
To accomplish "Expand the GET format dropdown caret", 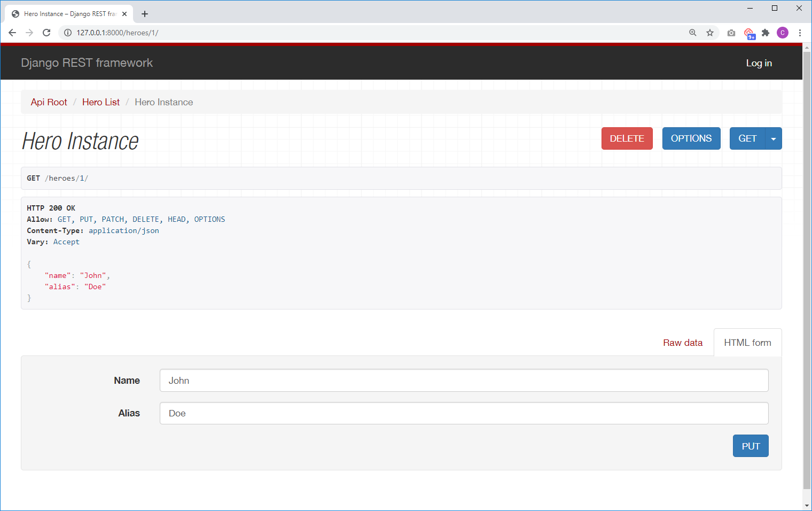I will click(774, 138).
